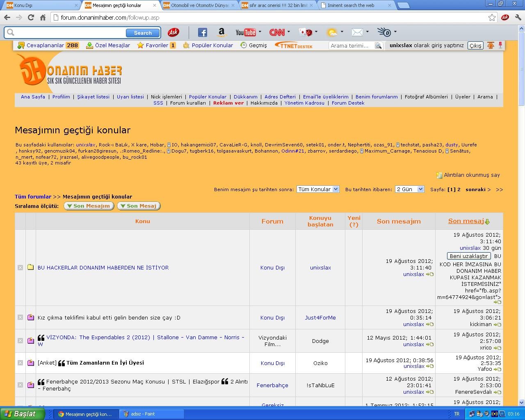Screen dimensions: 525x420
Task: Open BU HACKERLAR DONANIM HABERDEN NE İSTİYOR topic
Action: (103, 267)
